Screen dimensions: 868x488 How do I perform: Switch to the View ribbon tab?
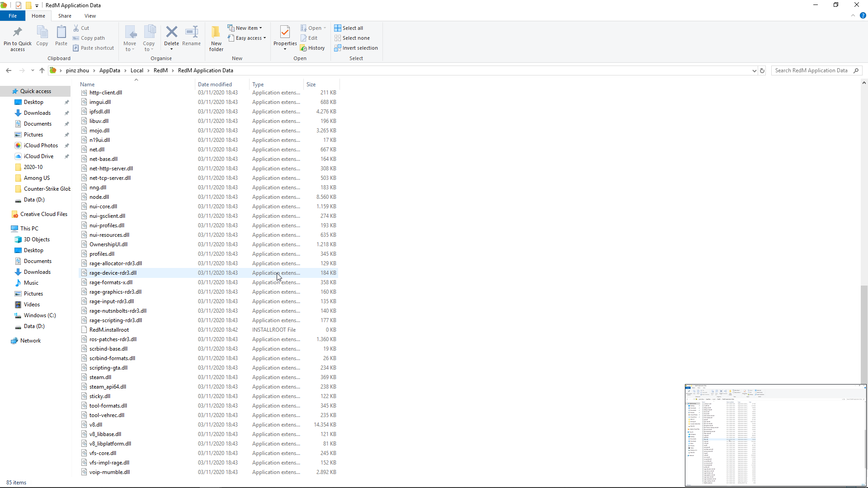[x=90, y=15]
